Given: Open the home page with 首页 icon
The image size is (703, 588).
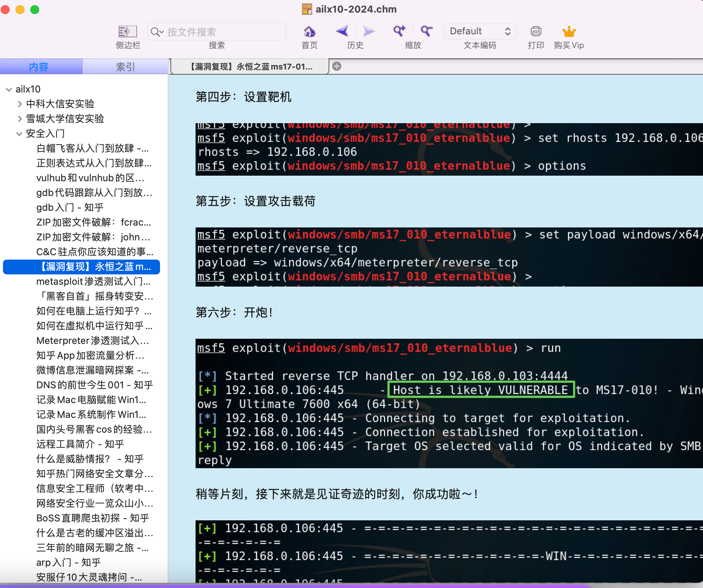Looking at the screenshot, I should pyautogui.click(x=309, y=32).
